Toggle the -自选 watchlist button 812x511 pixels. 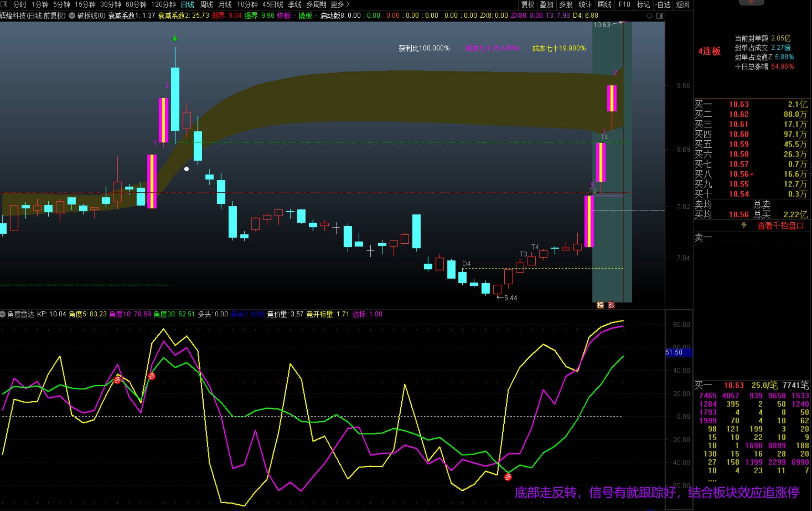pos(663,4)
